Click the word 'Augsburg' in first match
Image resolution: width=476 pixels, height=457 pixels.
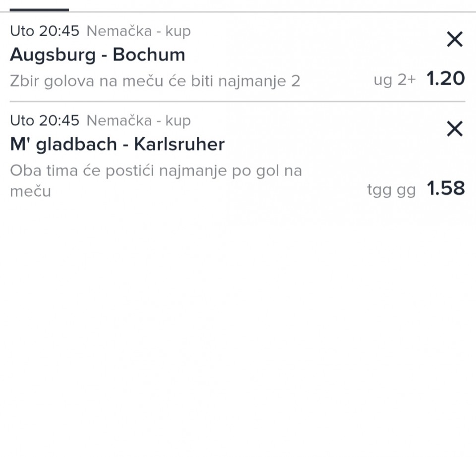pos(53,55)
